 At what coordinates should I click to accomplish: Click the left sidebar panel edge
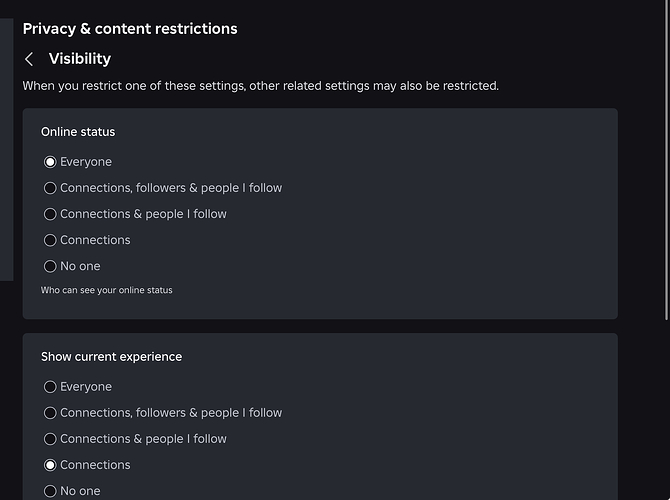[x=6, y=150]
